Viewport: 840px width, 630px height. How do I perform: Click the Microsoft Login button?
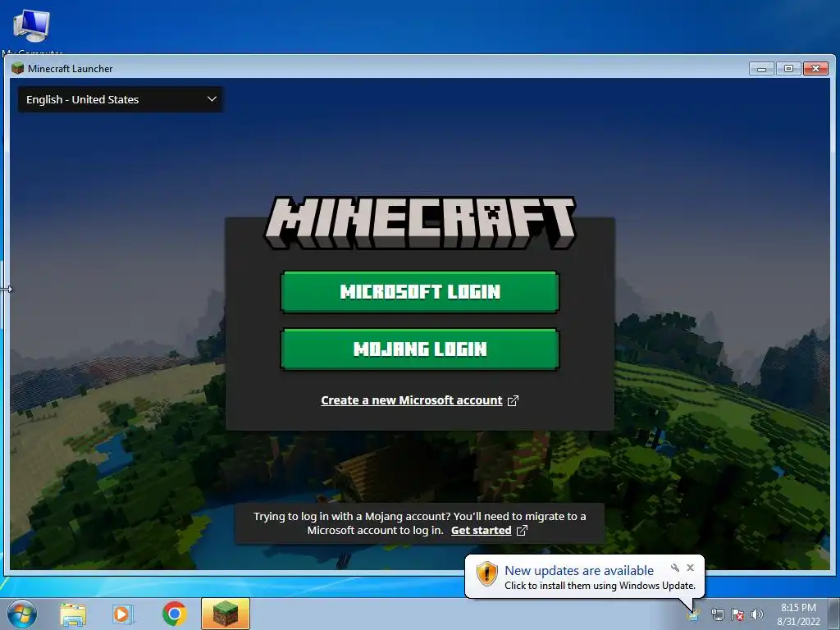[x=419, y=291]
